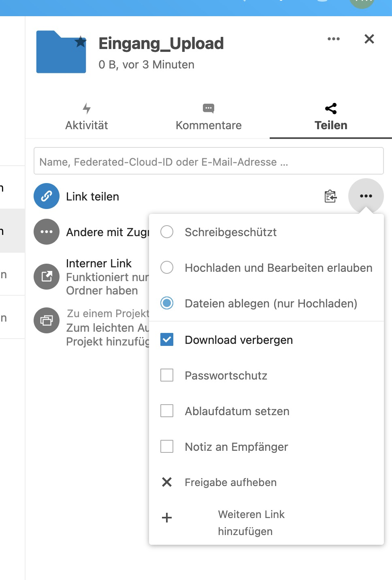This screenshot has width=392, height=580.
Task: Focus the share name or email field
Action: (x=208, y=162)
